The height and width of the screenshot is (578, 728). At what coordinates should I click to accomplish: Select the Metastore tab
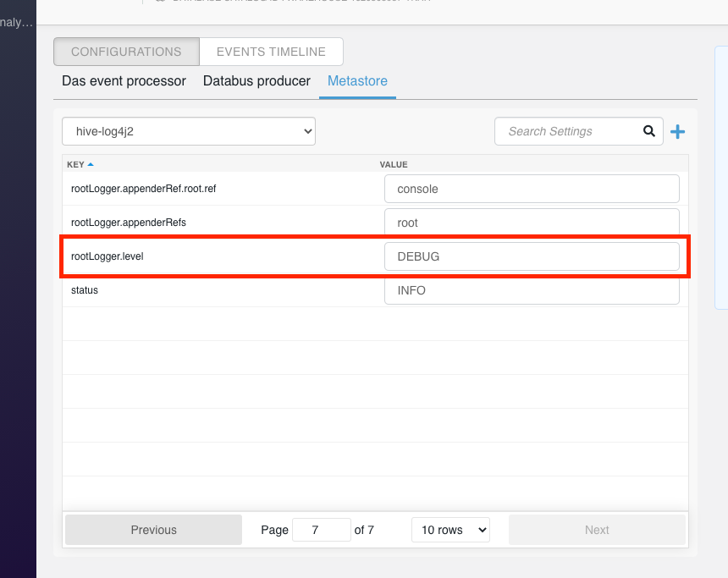(x=357, y=80)
